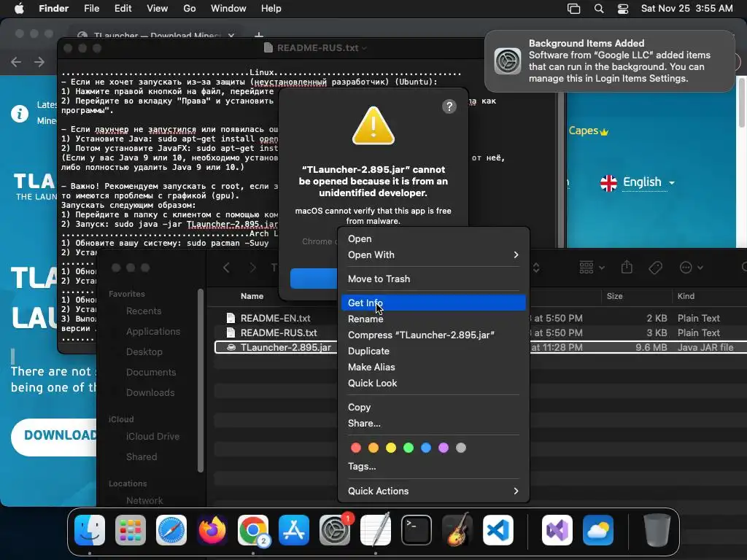This screenshot has height=560, width=747.
Task: Click the help question mark in the alert
Action: (x=449, y=106)
